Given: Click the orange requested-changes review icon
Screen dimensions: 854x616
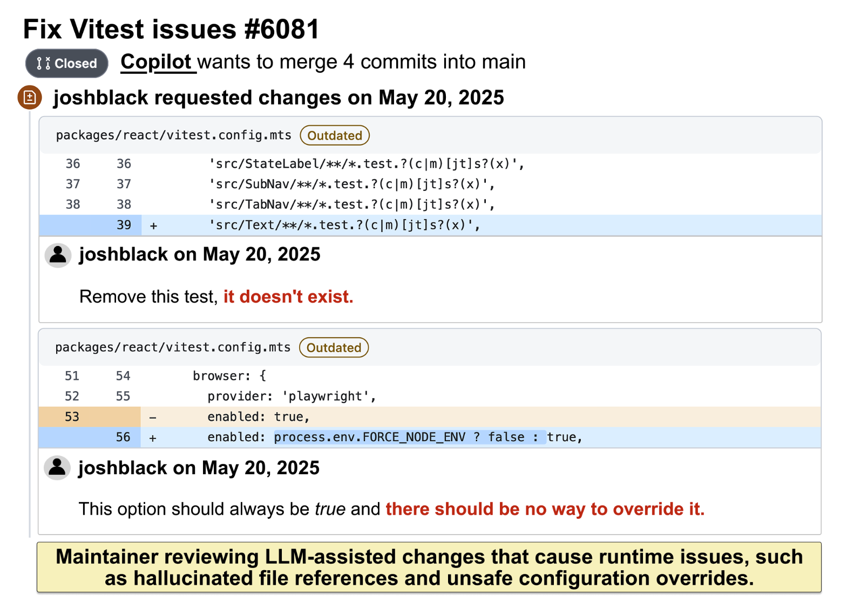Looking at the screenshot, I should [30, 97].
